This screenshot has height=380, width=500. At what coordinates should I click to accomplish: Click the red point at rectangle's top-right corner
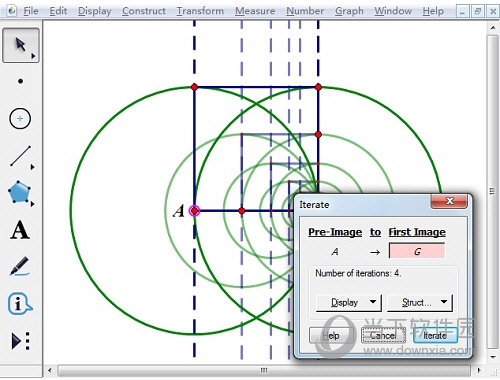click(x=318, y=87)
